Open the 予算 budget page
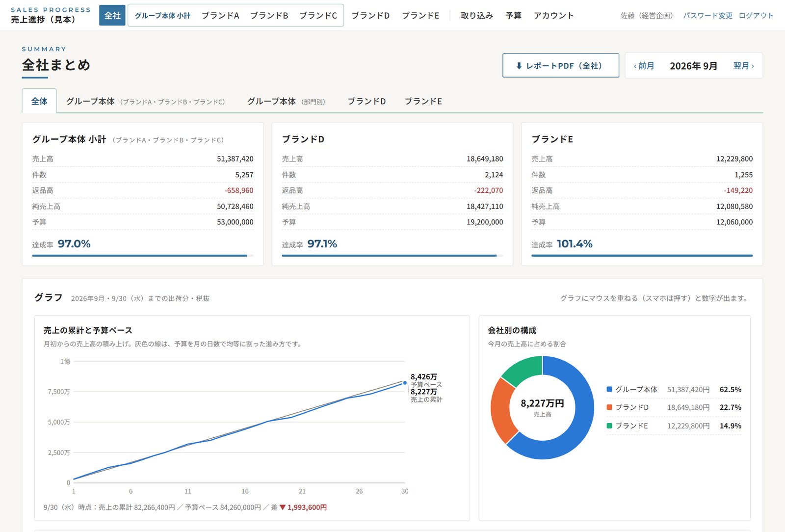Viewport: 785px width, 532px height. 513,15
